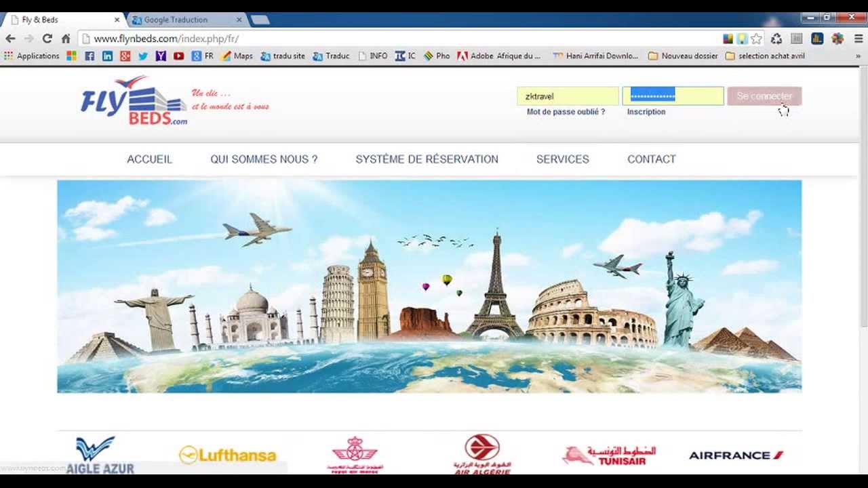Open the Google+ bookmark icon
This screenshot has height=488, width=868.
pyautogui.click(x=125, y=56)
